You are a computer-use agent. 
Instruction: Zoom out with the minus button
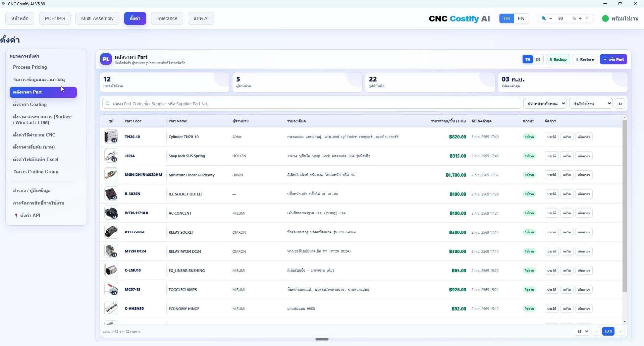[550, 18]
